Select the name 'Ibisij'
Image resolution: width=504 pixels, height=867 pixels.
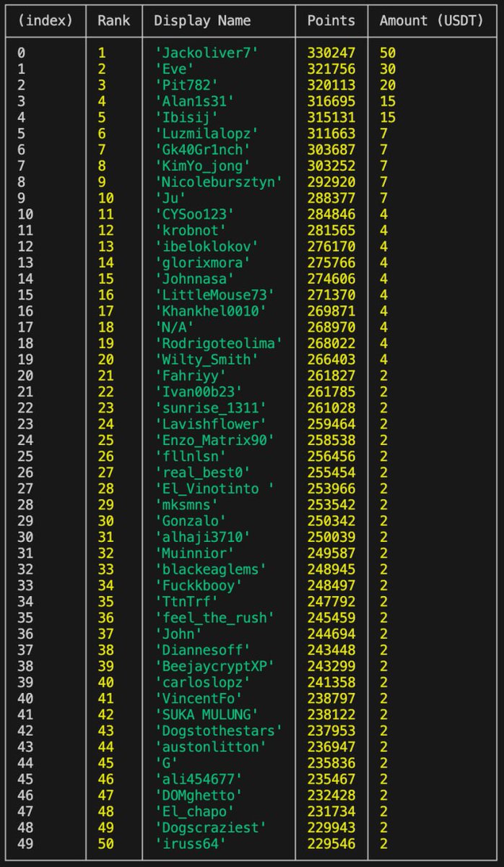point(185,117)
